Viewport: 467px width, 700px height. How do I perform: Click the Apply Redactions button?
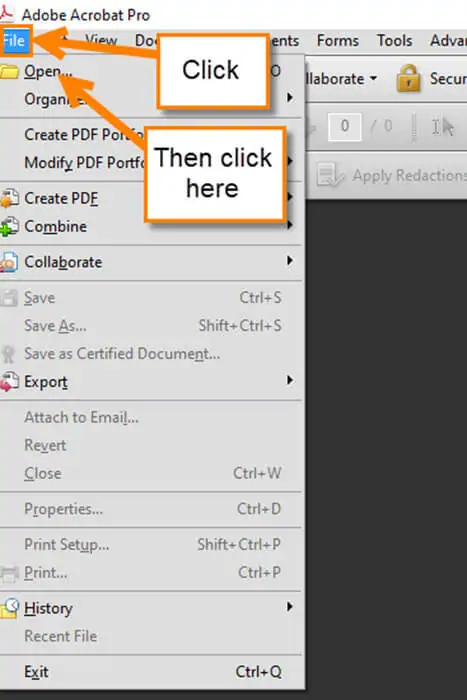coord(392,175)
